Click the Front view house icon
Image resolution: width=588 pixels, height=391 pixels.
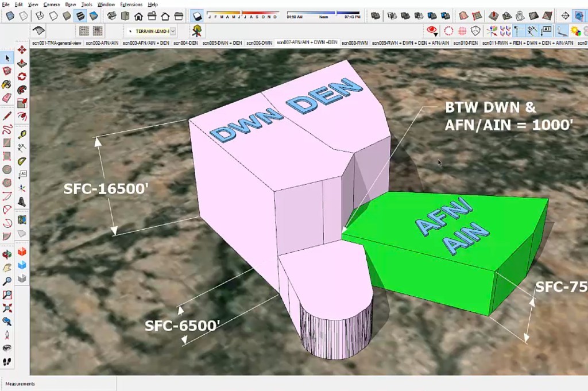point(138,16)
